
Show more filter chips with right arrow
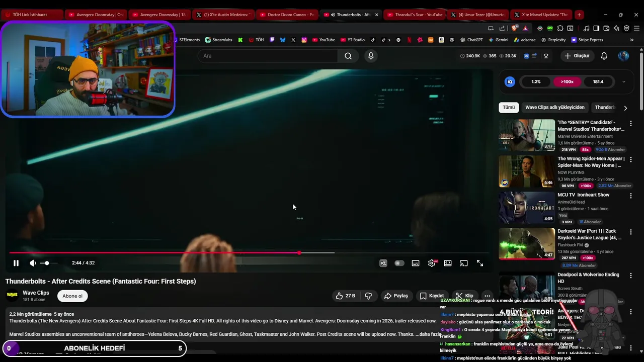click(x=625, y=108)
